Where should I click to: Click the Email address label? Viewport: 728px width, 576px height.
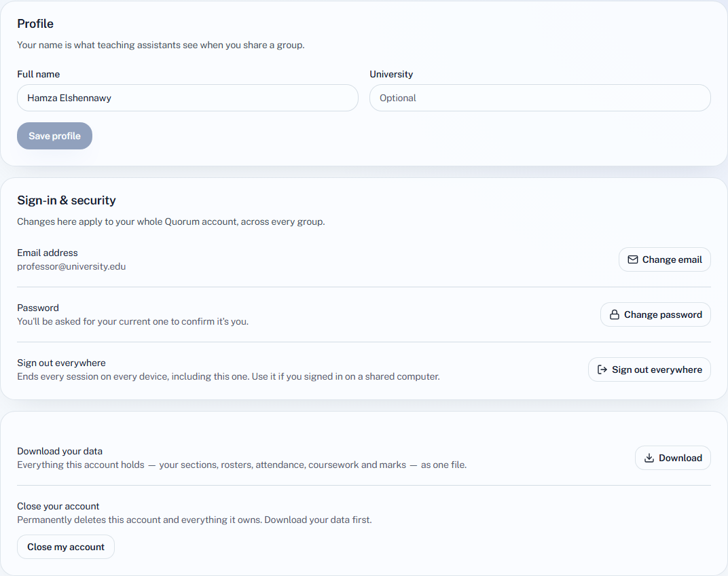coord(48,253)
